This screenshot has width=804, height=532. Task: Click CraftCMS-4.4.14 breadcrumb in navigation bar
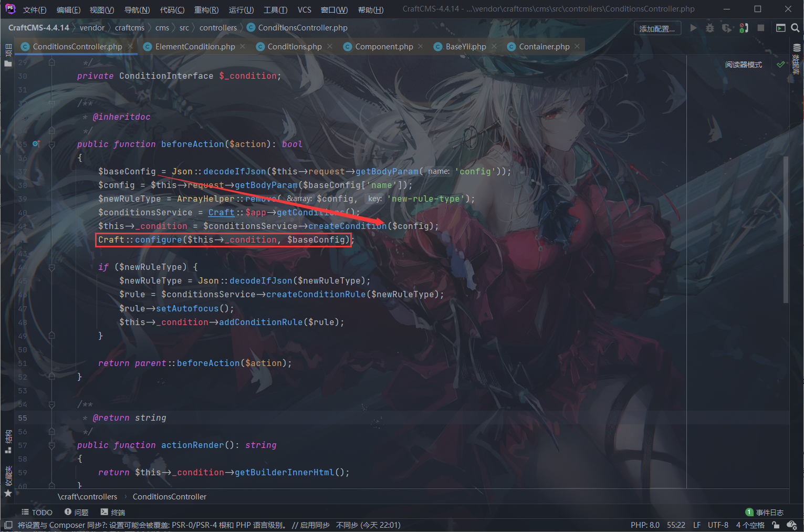pyautogui.click(x=39, y=28)
